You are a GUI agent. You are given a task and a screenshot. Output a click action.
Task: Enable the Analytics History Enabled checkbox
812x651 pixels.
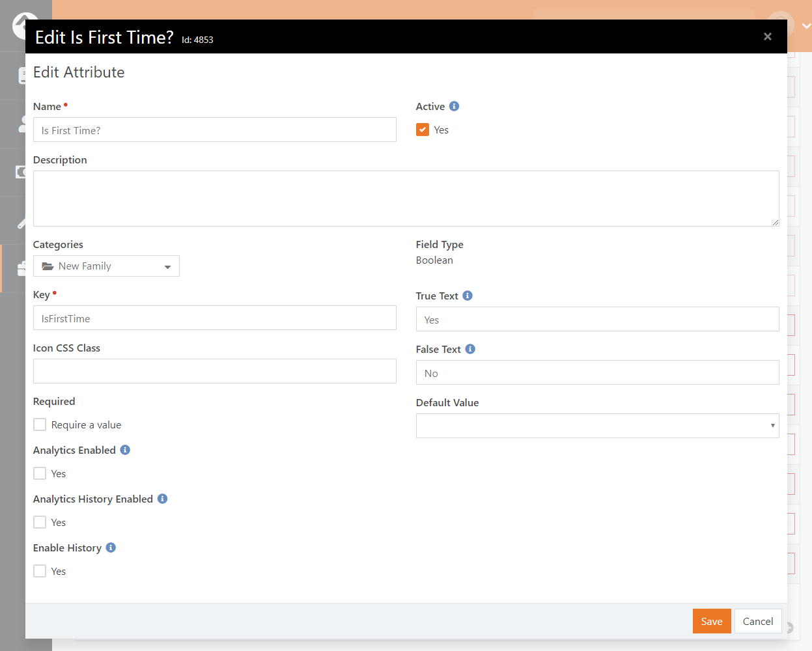(x=40, y=522)
